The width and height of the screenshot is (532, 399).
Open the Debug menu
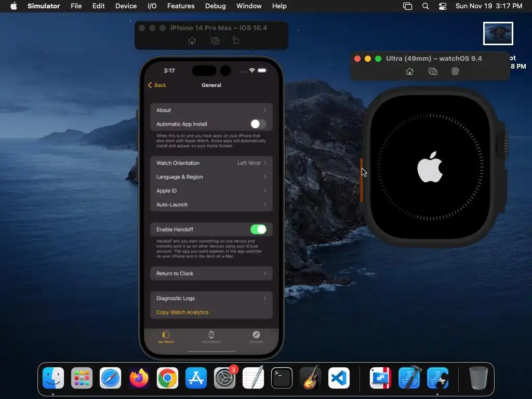pos(216,6)
